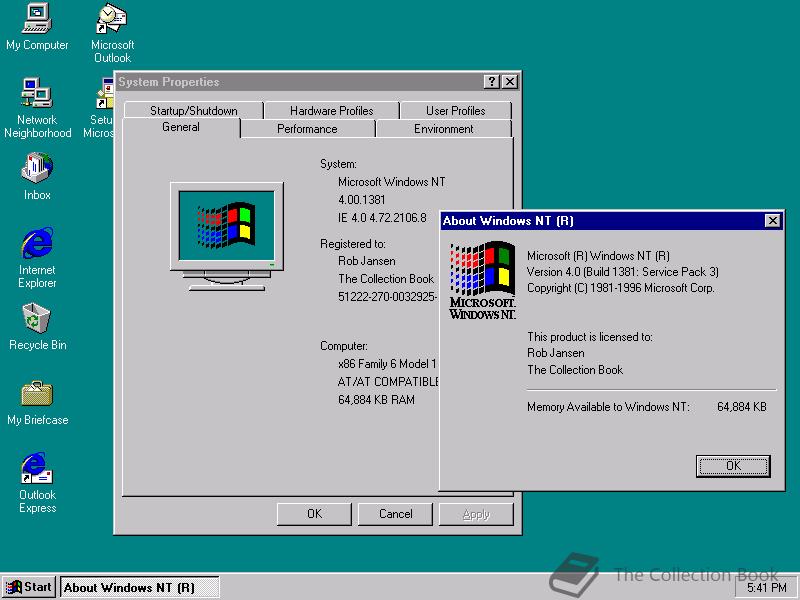Screen dimensions: 800x600
Task: Click 'Rob Jansen' in the About dialog
Action: click(x=556, y=353)
